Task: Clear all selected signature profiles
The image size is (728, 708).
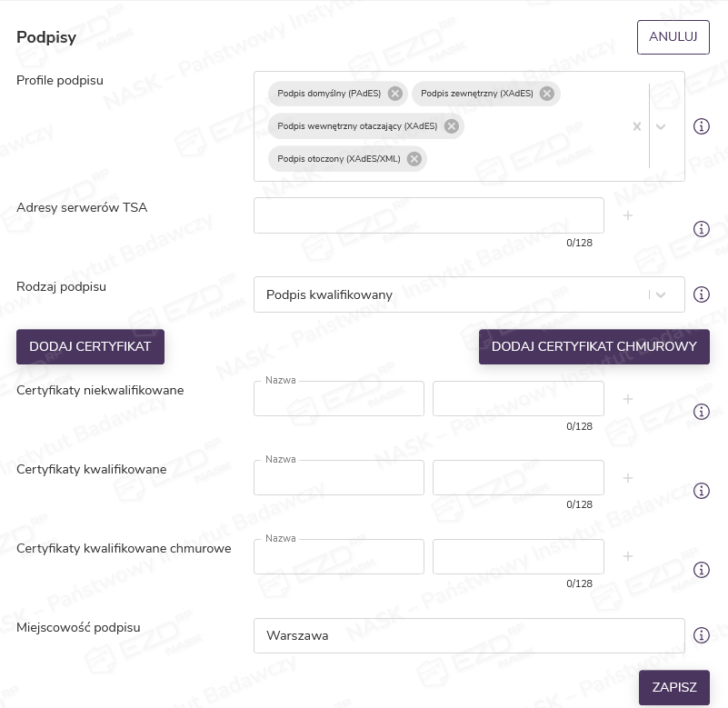Action: coord(636,126)
